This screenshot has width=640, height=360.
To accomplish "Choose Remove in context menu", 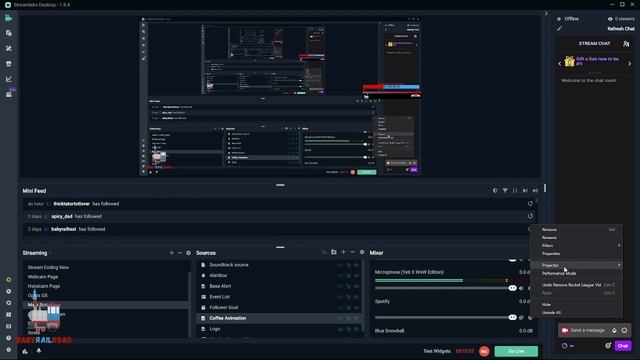I will coord(576,229).
